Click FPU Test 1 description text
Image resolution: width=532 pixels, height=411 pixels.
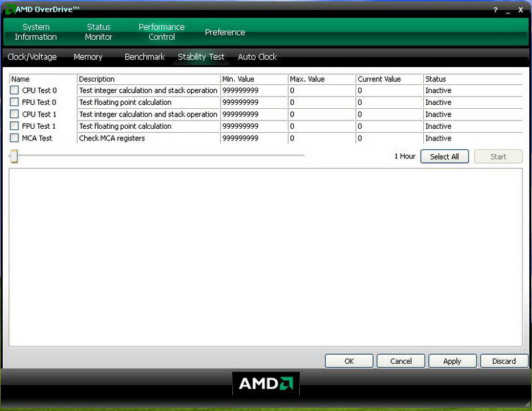[x=125, y=126]
